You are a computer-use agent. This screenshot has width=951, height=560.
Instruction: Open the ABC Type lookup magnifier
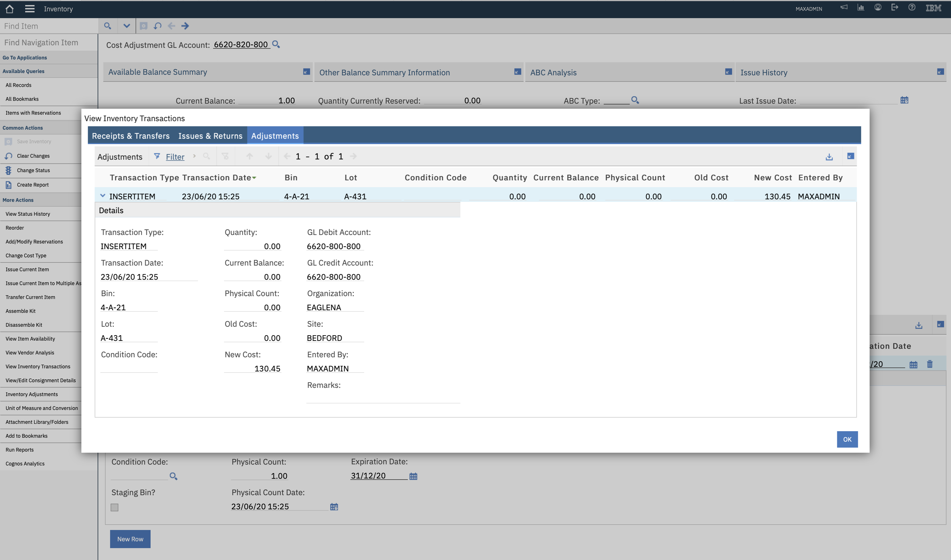tap(635, 100)
